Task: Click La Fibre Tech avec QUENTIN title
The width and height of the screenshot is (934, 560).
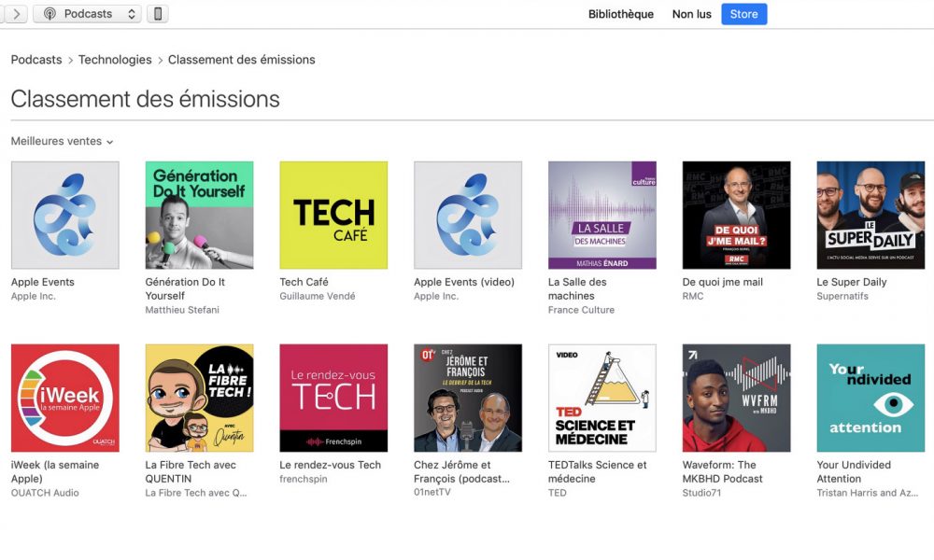Action: click(x=191, y=471)
